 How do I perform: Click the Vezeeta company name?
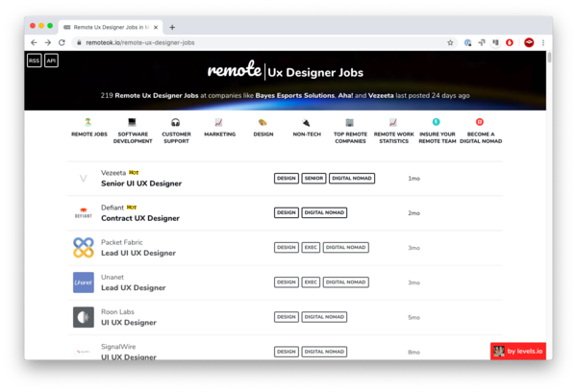coord(113,173)
